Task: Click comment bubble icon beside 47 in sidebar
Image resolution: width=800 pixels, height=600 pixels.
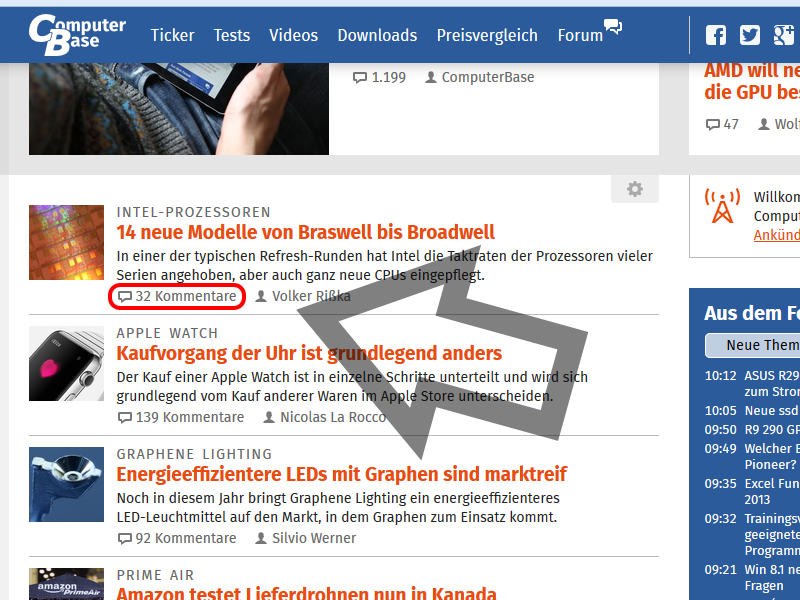Action: 713,124
